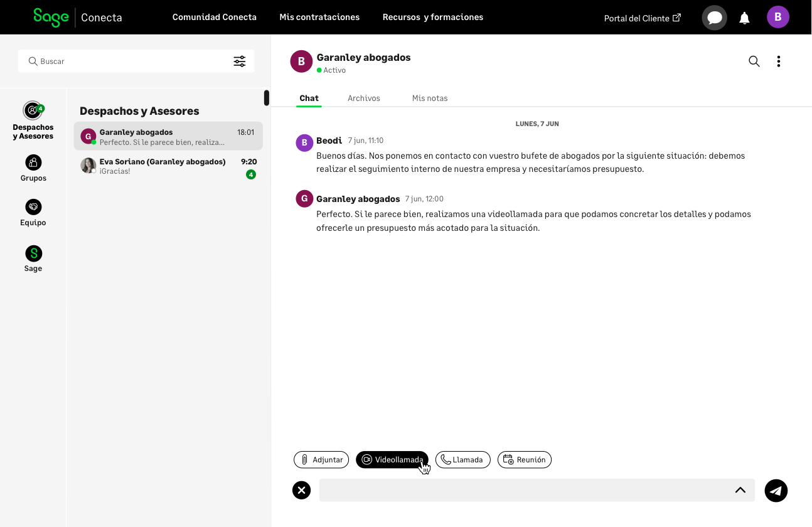812x527 pixels.
Task: Open the chat messages icon in header
Action: pos(714,18)
